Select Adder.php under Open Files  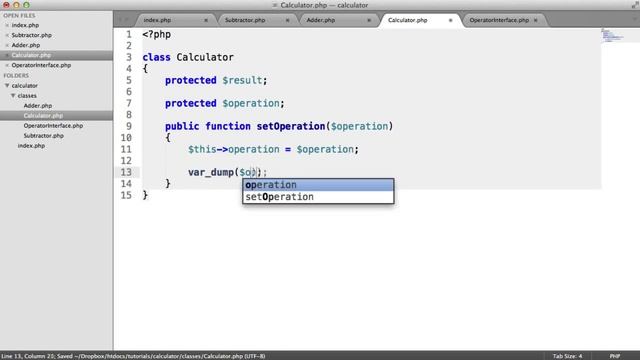tap(26, 45)
